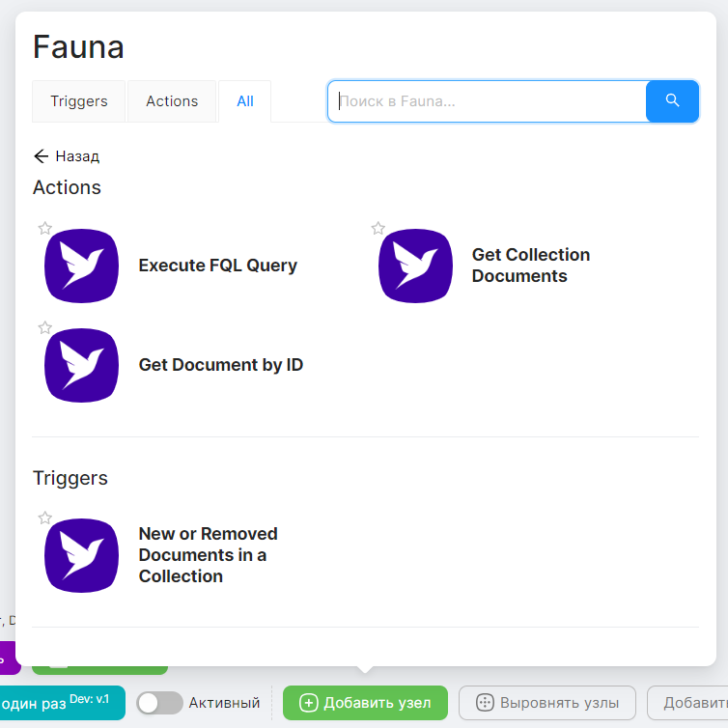Click the Добавить узел button

tap(365, 703)
